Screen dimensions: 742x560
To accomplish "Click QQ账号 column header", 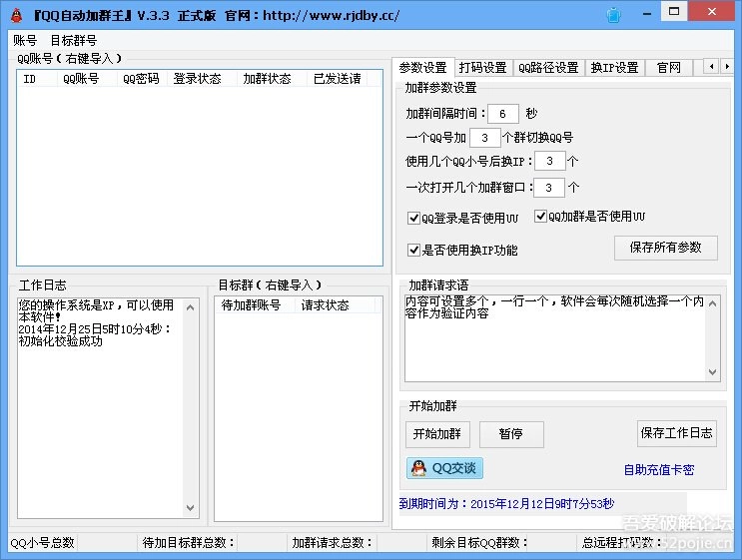I will click(88, 79).
